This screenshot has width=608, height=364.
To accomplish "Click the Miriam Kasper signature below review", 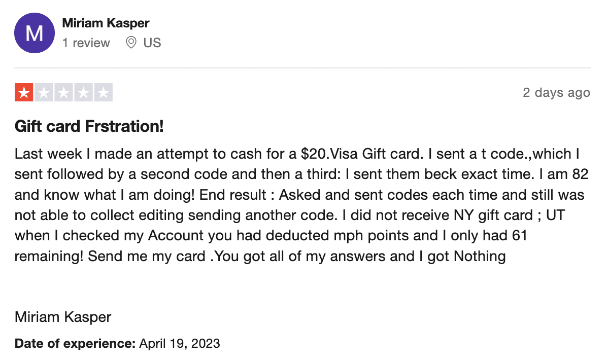I will click(63, 317).
